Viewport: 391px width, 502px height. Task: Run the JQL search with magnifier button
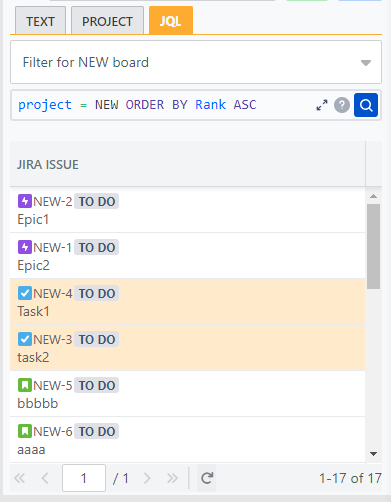[366, 105]
